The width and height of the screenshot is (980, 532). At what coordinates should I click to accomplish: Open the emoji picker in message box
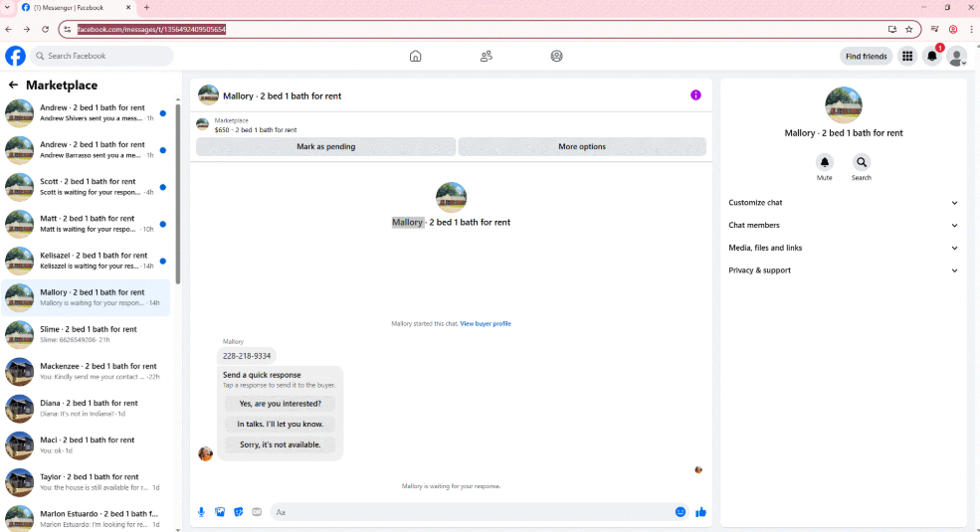(x=680, y=512)
